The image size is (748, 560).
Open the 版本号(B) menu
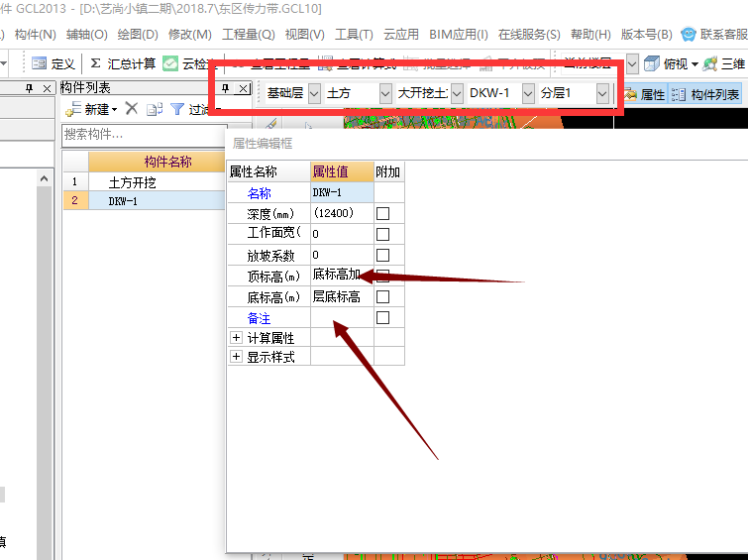point(646,35)
